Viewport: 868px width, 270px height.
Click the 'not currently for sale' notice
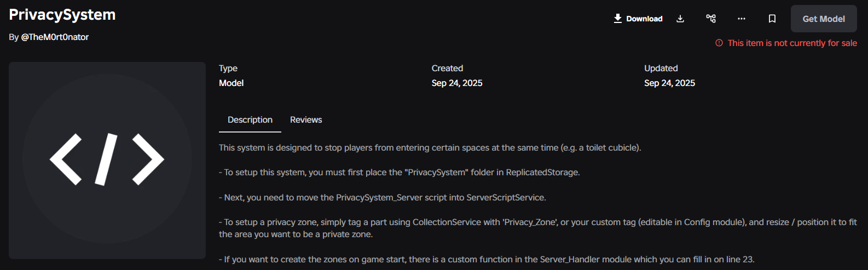(792, 43)
